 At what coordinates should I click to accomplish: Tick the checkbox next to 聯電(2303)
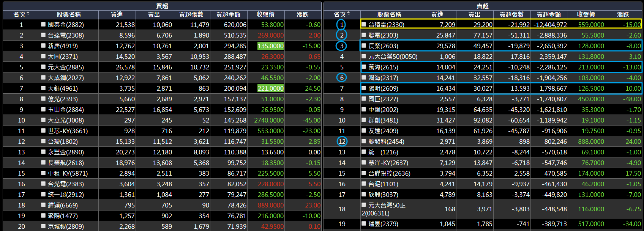(364, 35)
